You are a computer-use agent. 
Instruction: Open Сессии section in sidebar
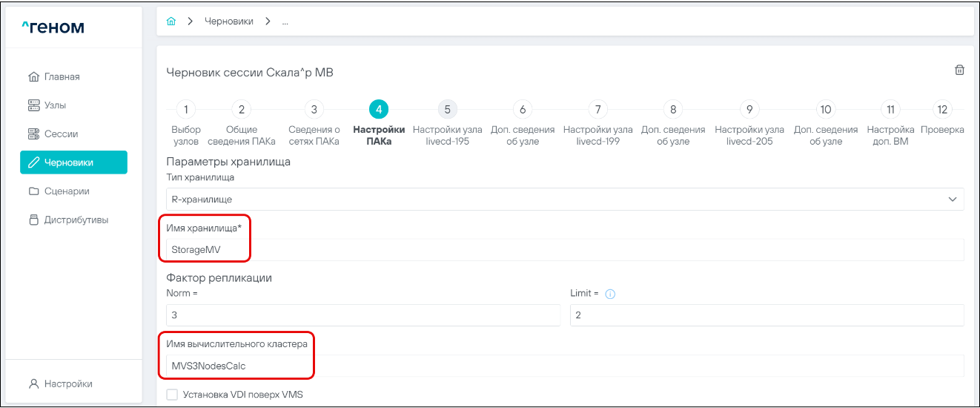61,134
